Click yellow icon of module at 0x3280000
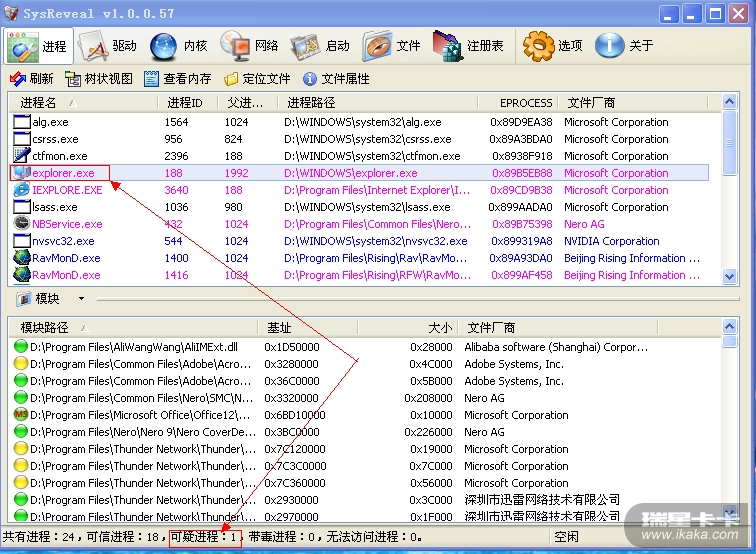 coord(21,363)
